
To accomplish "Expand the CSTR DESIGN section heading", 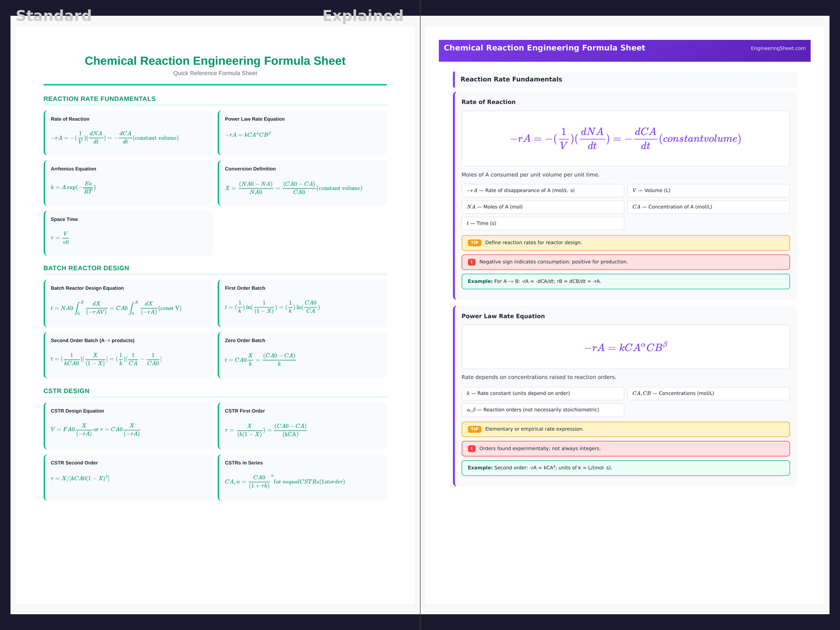I will coord(67,391).
